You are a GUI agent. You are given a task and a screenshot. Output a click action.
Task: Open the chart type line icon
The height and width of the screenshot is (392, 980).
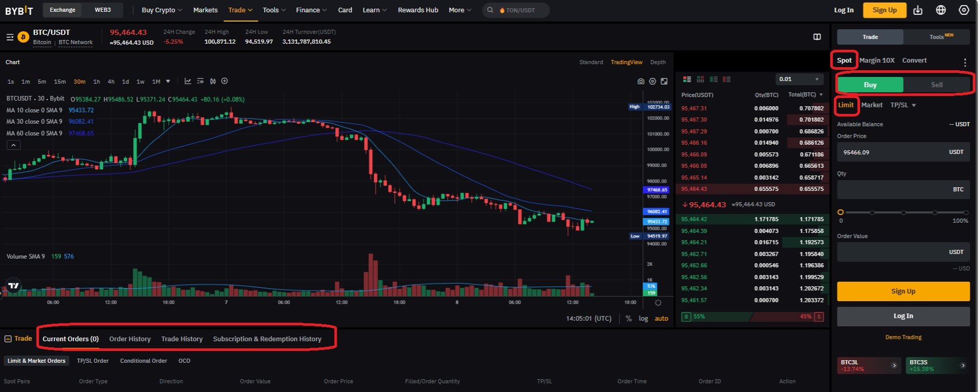(188, 81)
